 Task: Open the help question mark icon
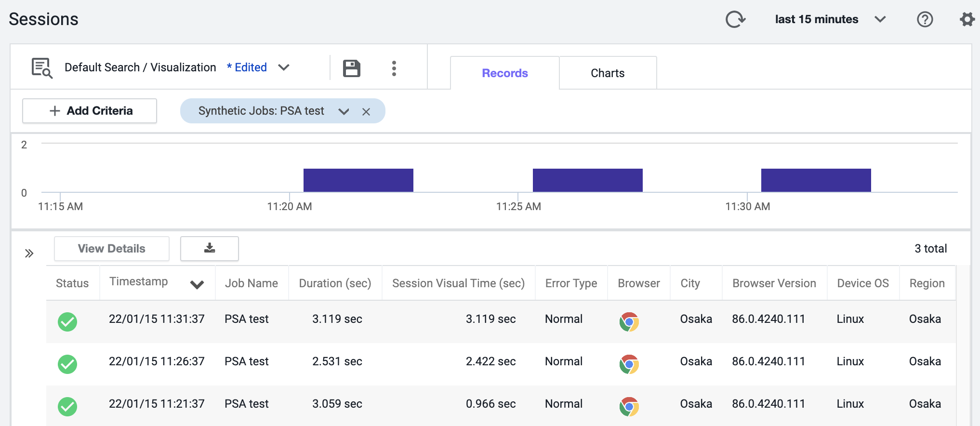[x=925, y=19]
